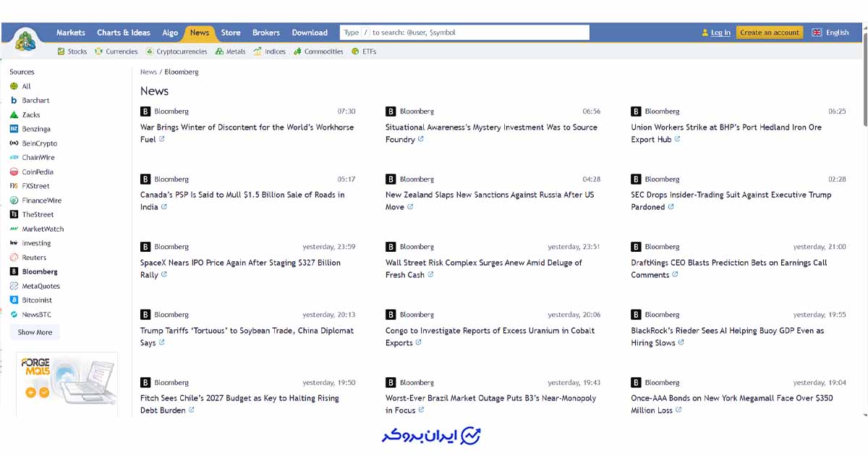
Task: Click the Reuters source icon
Action: [x=14, y=258]
